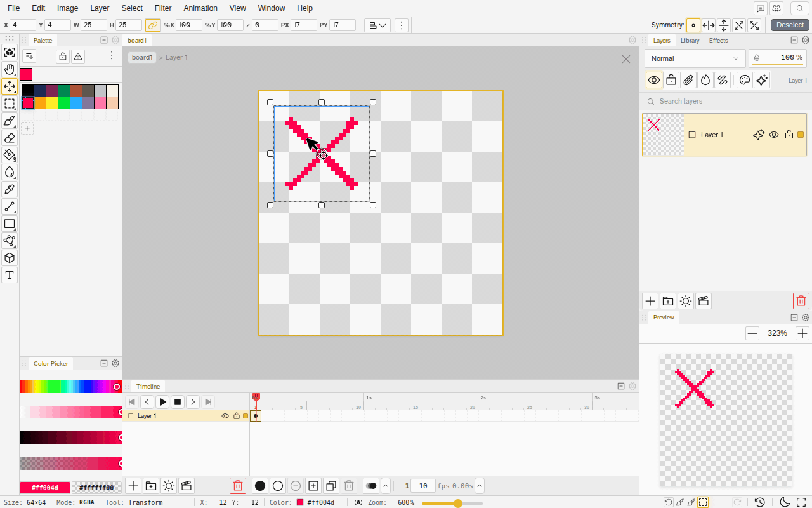Enable the horizontal mirror symmetry option
This screenshot has width=812, height=508.
(709, 25)
